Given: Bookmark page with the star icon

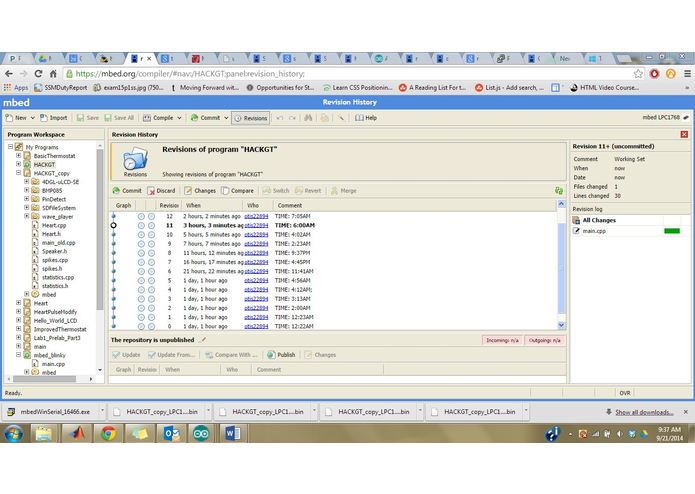Looking at the screenshot, I should point(638,74).
